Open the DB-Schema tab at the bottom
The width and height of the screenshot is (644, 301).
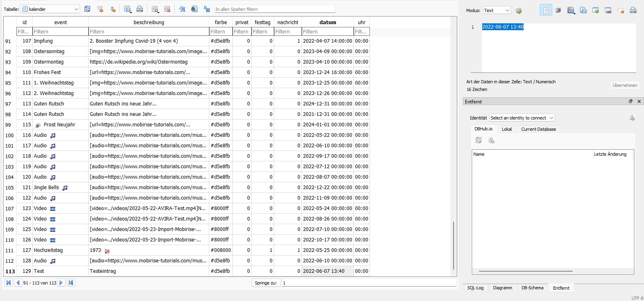tap(532, 288)
